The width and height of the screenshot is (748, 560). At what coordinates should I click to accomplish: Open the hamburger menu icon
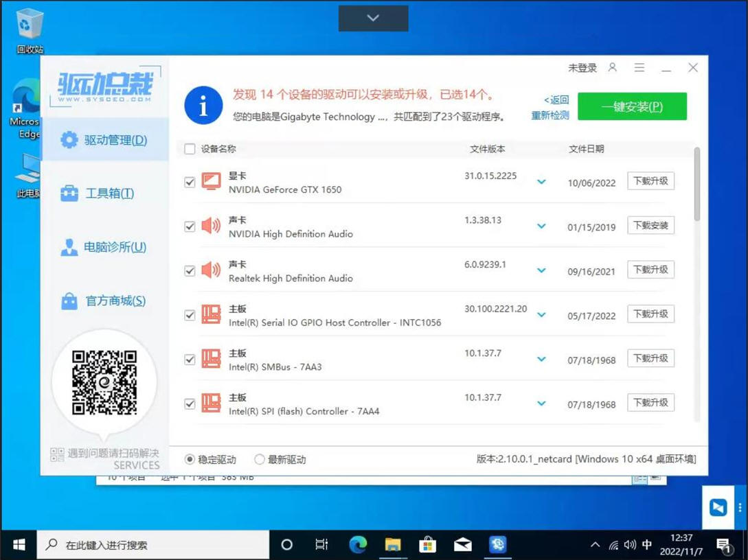point(639,68)
